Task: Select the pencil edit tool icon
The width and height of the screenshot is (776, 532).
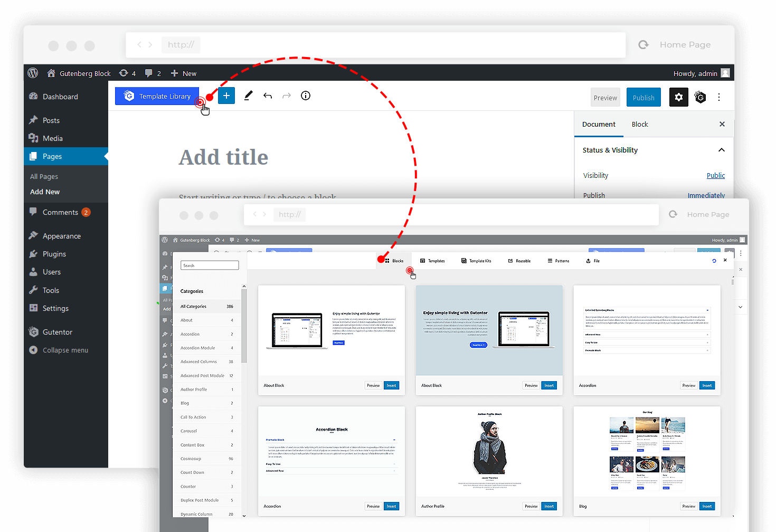Action: coord(248,96)
